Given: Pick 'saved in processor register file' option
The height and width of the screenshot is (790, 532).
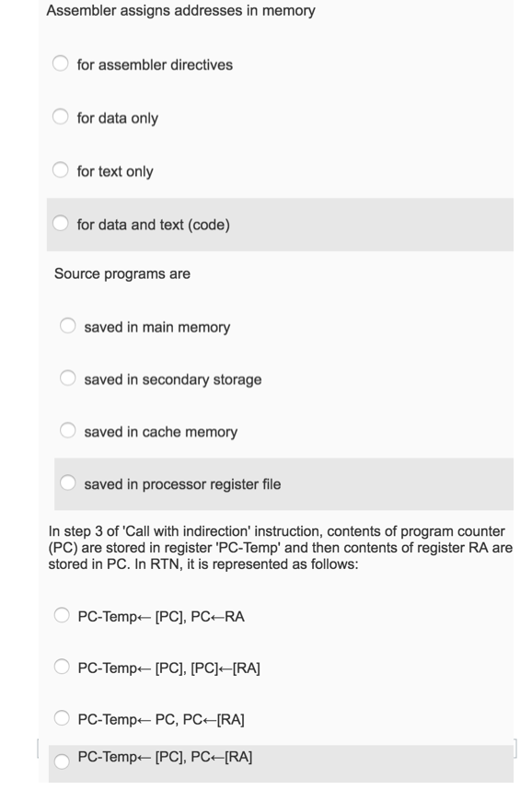Looking at the screenshot, I should [x=67, y=482].
